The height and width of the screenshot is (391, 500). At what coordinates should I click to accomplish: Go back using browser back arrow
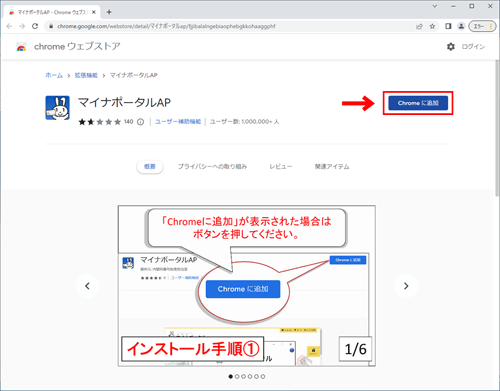pyautogui.click(x=9, y=26)
